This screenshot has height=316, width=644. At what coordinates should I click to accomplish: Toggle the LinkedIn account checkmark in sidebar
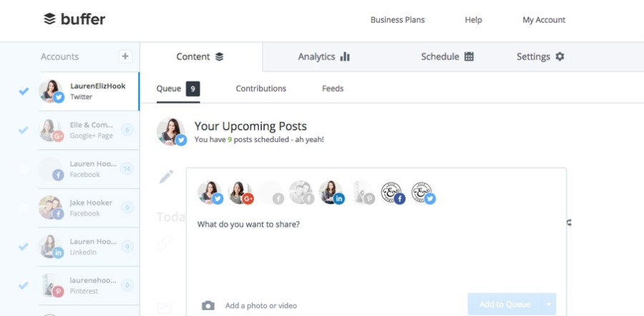pos(24,246)
